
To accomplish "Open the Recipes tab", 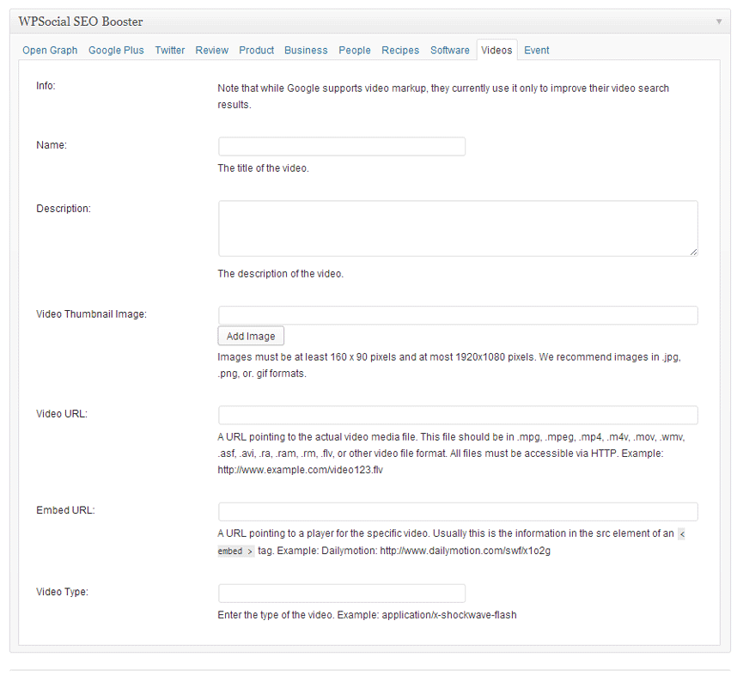I will tap(400, 51).
